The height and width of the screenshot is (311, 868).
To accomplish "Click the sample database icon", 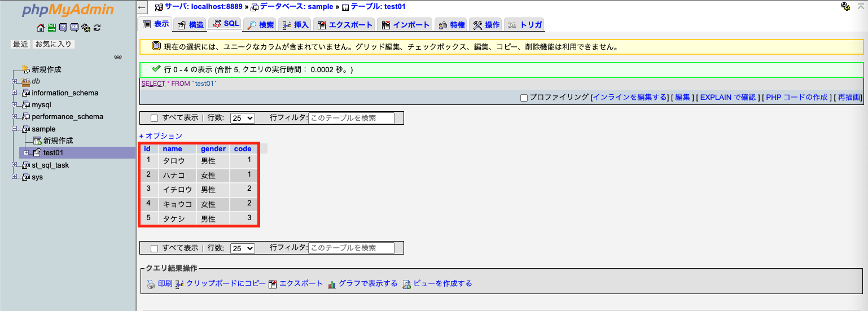I will coord(25,129).
